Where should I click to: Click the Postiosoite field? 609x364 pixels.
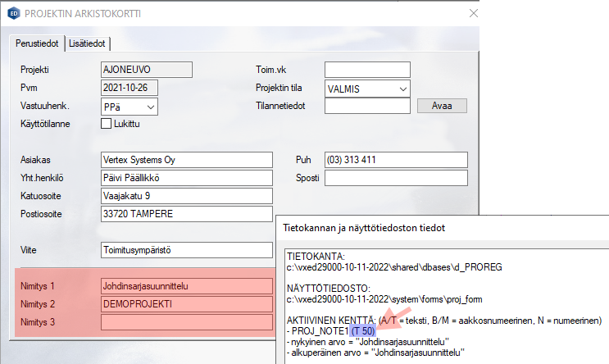[185, 214]
